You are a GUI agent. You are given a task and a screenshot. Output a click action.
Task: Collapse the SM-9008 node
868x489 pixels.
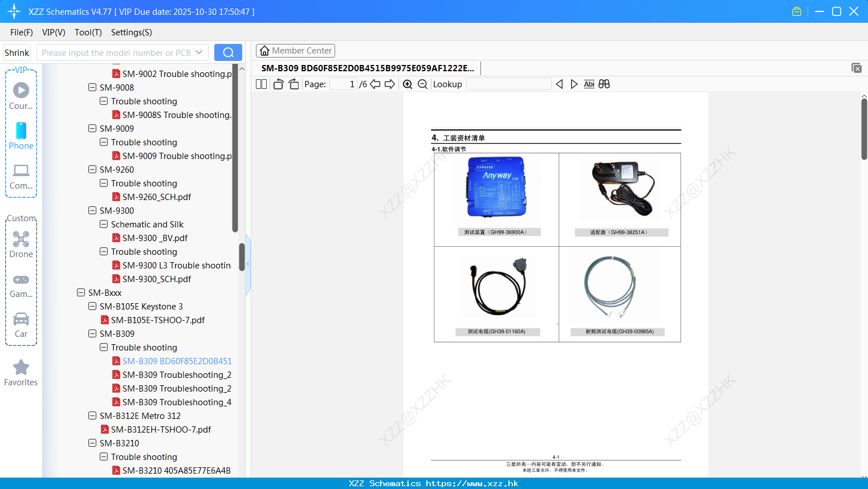[92, 87]
